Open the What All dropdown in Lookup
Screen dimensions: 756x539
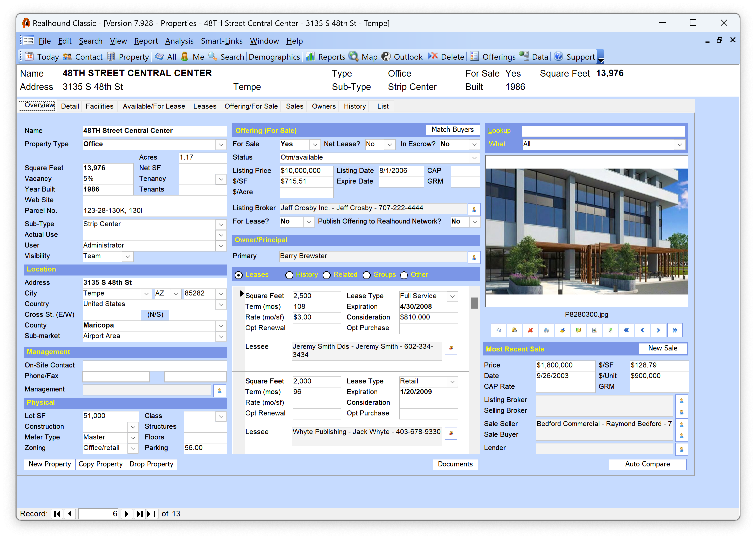point(680,145)
